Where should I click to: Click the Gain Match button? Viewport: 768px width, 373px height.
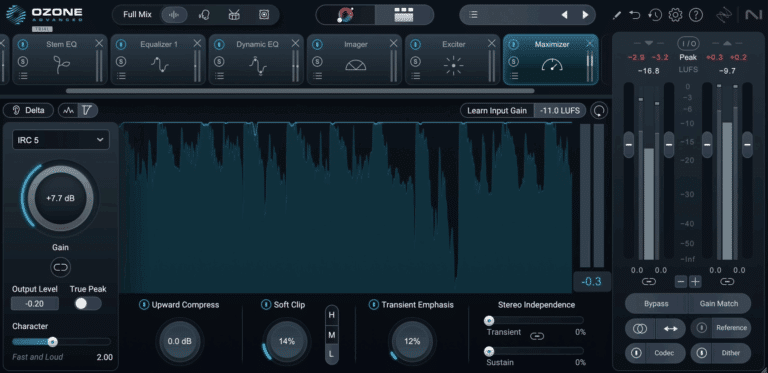(719, 304)
